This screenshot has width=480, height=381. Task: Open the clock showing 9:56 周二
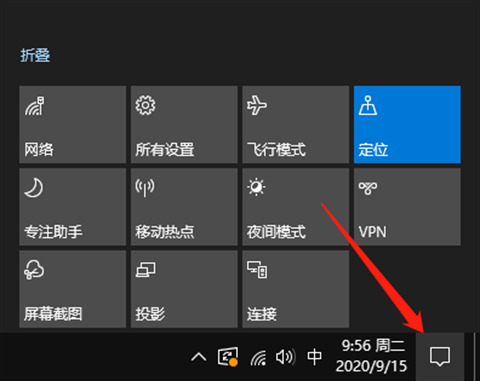(371, 356)
